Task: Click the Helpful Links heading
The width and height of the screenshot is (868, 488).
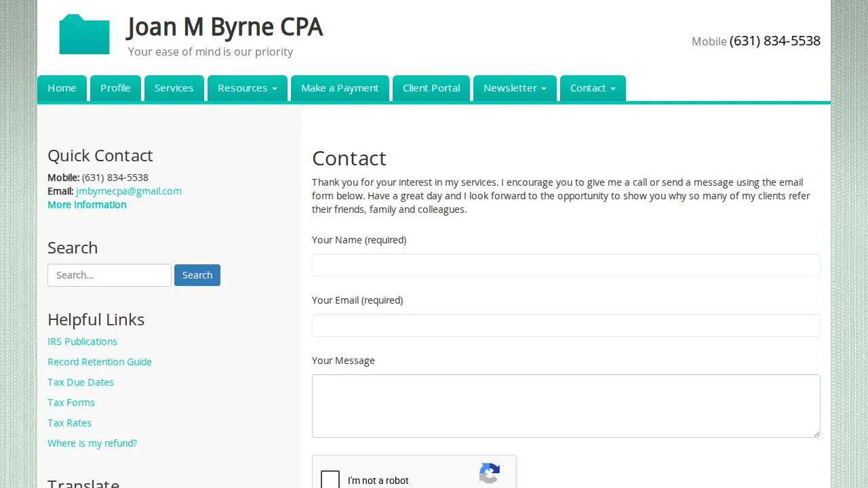Action: tap(96, 319)
